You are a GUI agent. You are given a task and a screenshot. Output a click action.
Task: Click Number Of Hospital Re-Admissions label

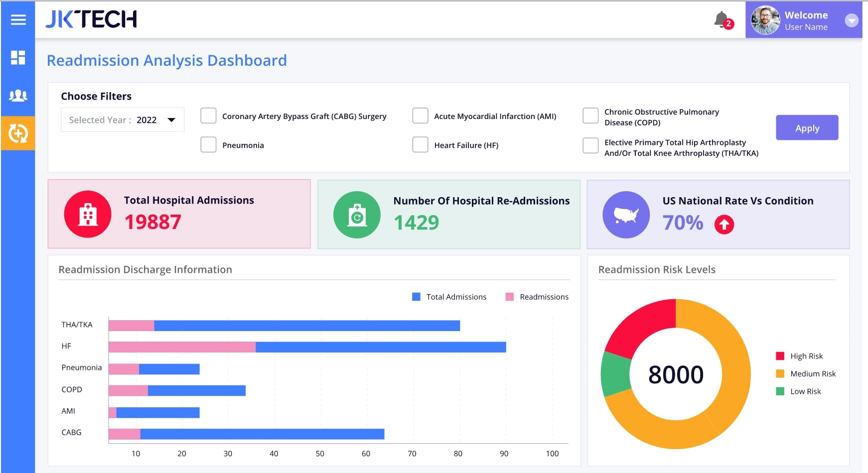point(481,201)
